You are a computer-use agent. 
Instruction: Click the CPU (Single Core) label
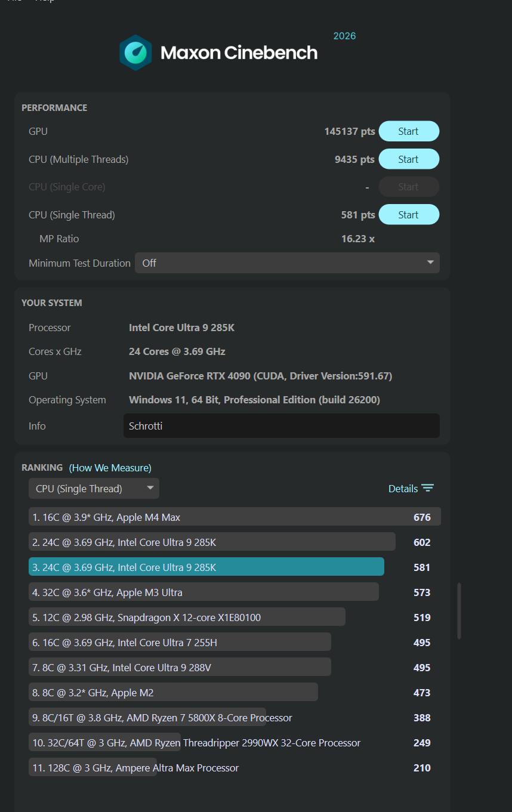point(67,187)
